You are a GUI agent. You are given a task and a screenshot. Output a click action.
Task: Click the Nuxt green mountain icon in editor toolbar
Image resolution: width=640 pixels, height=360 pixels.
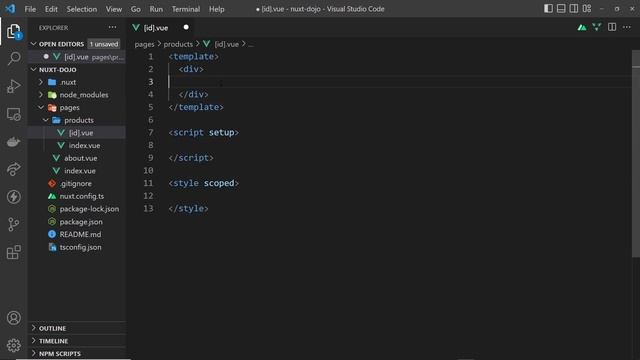point(582,27)
